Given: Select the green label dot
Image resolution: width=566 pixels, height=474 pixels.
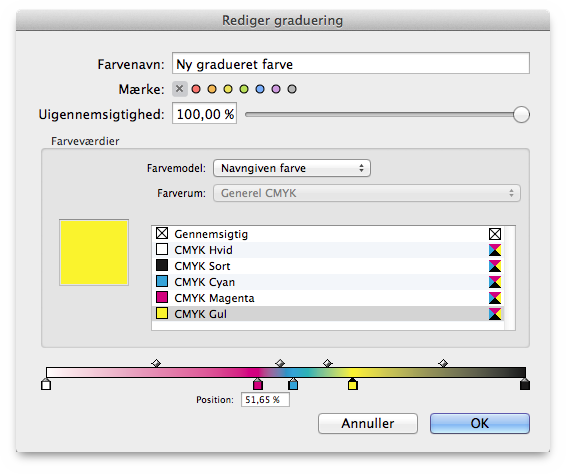Looking at the screenshot, I should (x=244, y=89).
